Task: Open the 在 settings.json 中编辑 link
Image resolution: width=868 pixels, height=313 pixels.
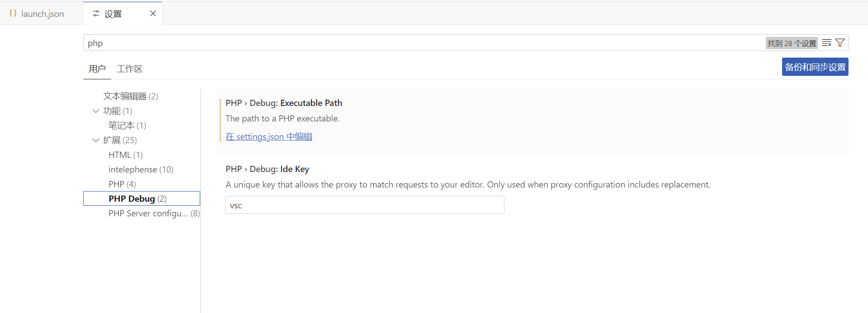Action: [269, 137]
